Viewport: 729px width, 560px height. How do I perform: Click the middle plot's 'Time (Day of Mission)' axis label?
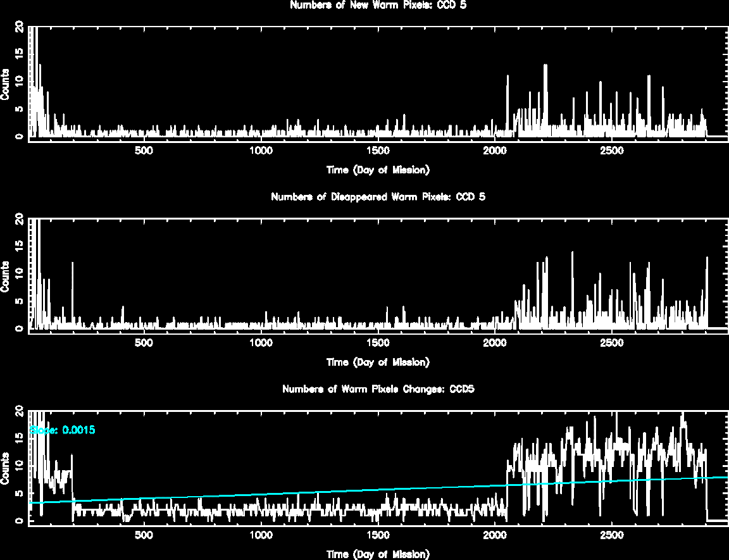click(x=378, y=362)
